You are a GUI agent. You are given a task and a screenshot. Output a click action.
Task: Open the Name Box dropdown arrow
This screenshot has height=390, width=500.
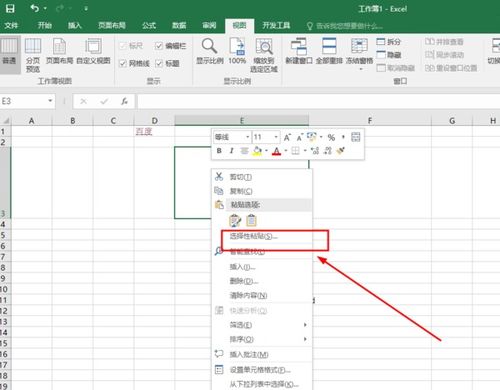tap(50, 101)
